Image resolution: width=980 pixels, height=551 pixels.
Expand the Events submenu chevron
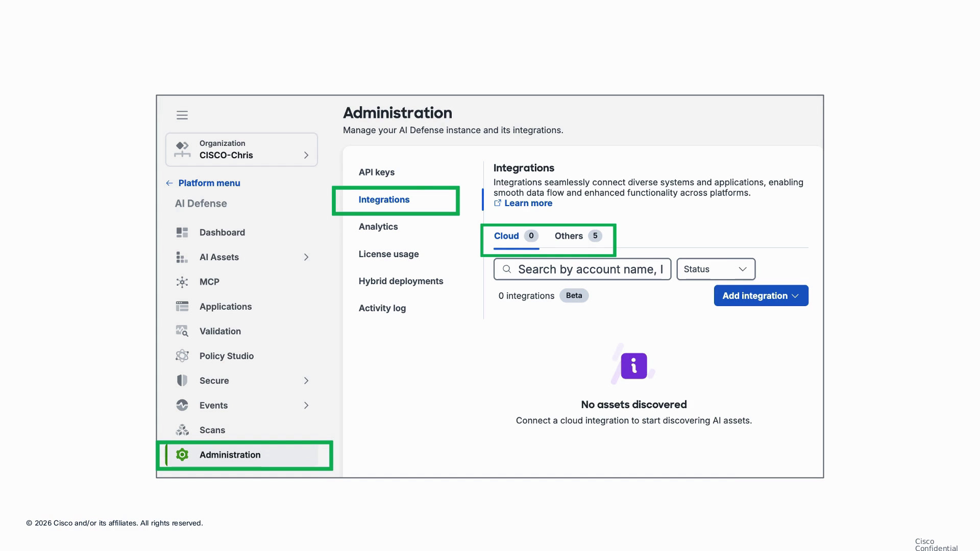click(306, 406)
